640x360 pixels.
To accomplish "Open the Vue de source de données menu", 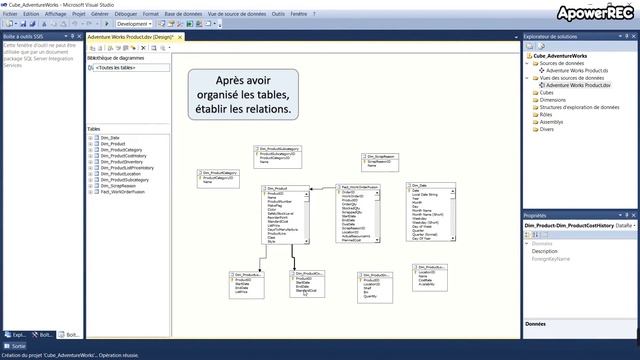I will (237, 14).
